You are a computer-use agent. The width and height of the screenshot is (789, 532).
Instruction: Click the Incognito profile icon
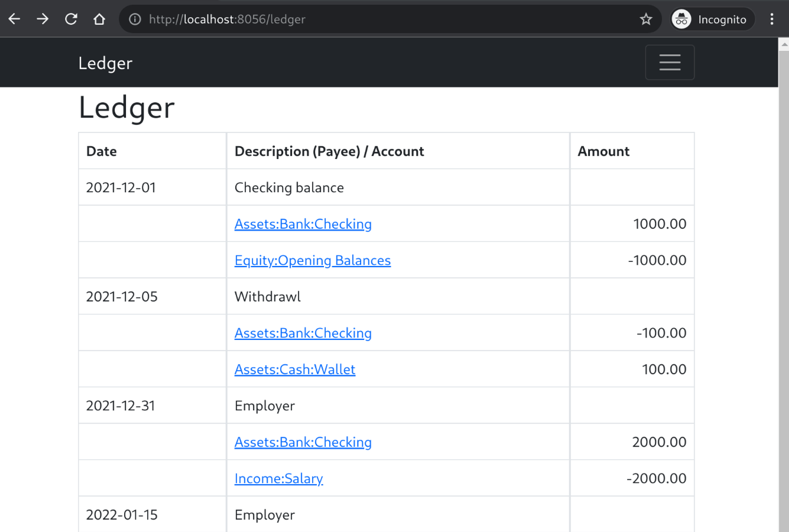click(681, 18)
